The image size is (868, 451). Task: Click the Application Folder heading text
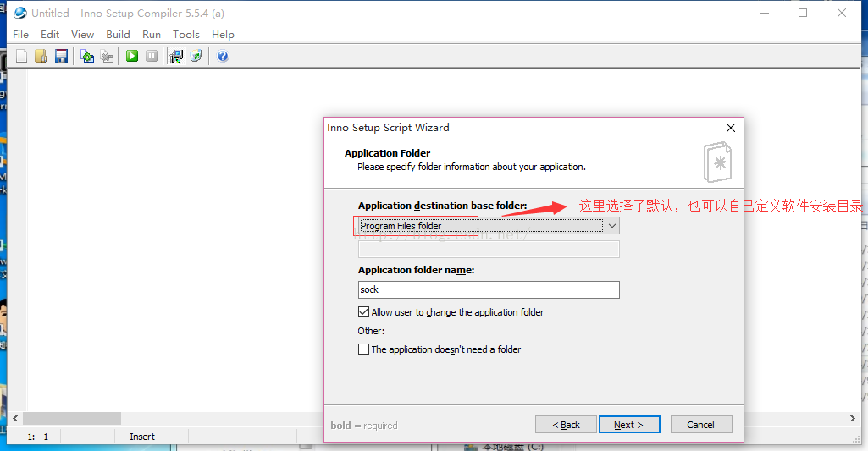point(388,153)
